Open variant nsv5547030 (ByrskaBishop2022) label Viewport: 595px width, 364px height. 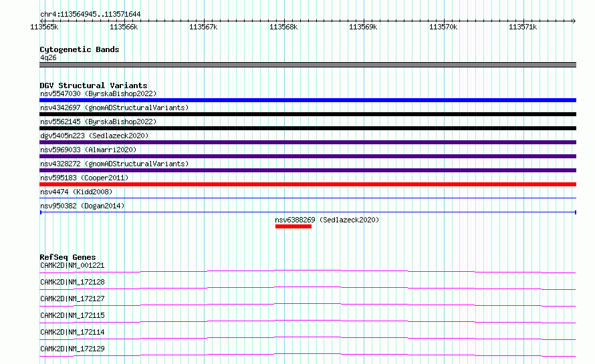(x=98, y=94)
